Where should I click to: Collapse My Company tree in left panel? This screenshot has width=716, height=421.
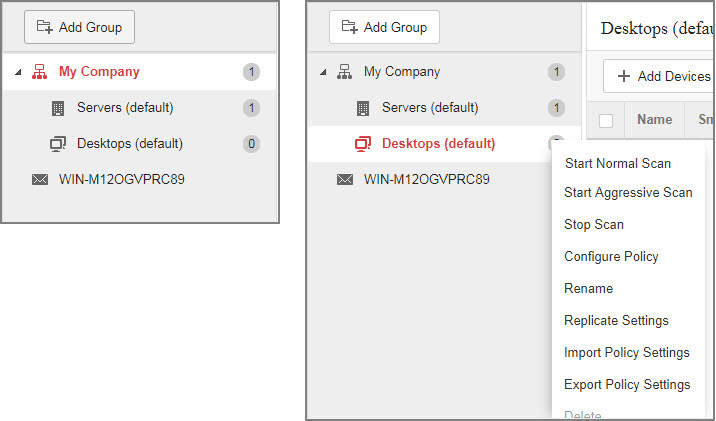point(19,72)
